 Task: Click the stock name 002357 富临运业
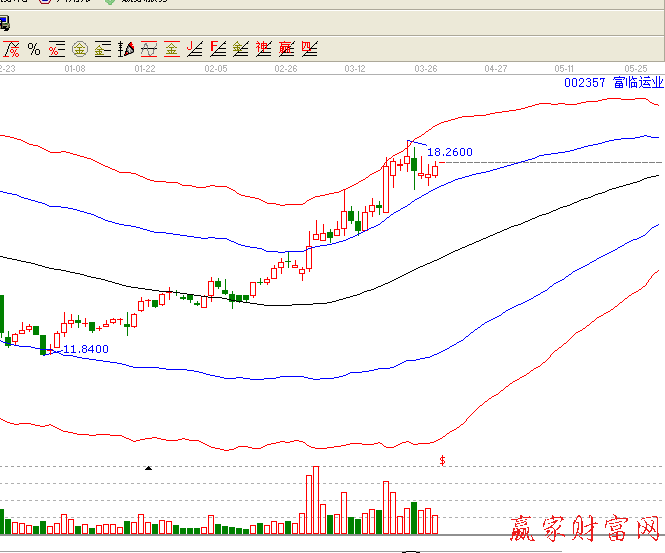coord(613,83)
